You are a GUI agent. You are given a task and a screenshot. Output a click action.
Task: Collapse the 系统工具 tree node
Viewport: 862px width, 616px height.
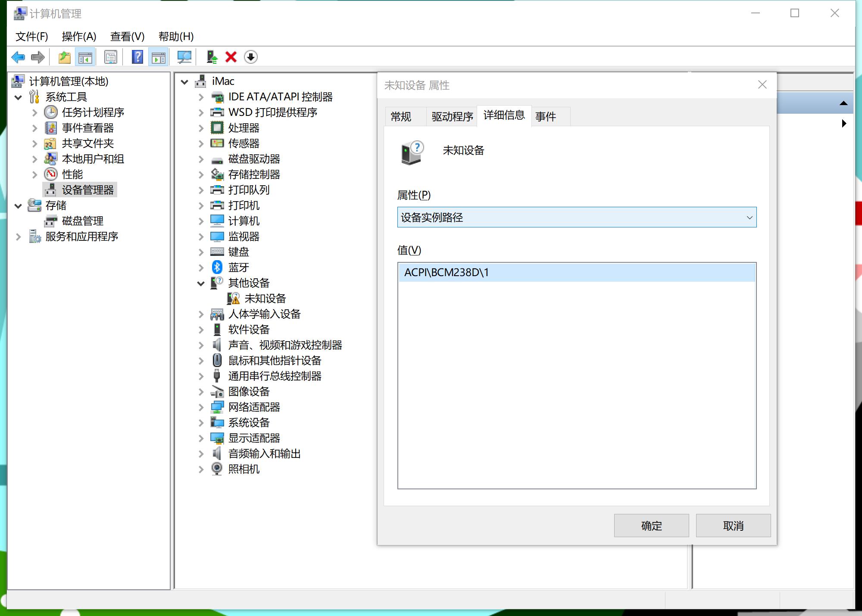coord(18,97)
